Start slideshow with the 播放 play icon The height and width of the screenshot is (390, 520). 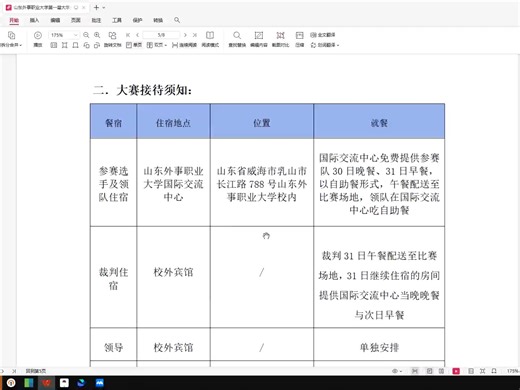(38, 35)
